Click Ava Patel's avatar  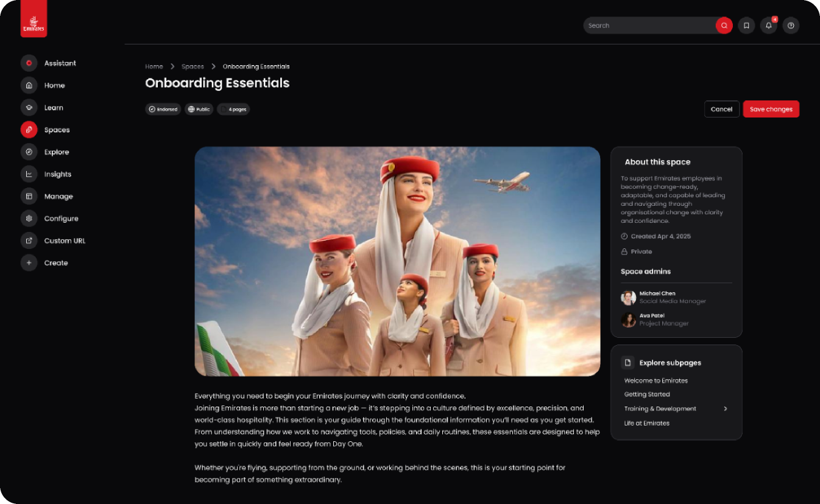(628, 320)
